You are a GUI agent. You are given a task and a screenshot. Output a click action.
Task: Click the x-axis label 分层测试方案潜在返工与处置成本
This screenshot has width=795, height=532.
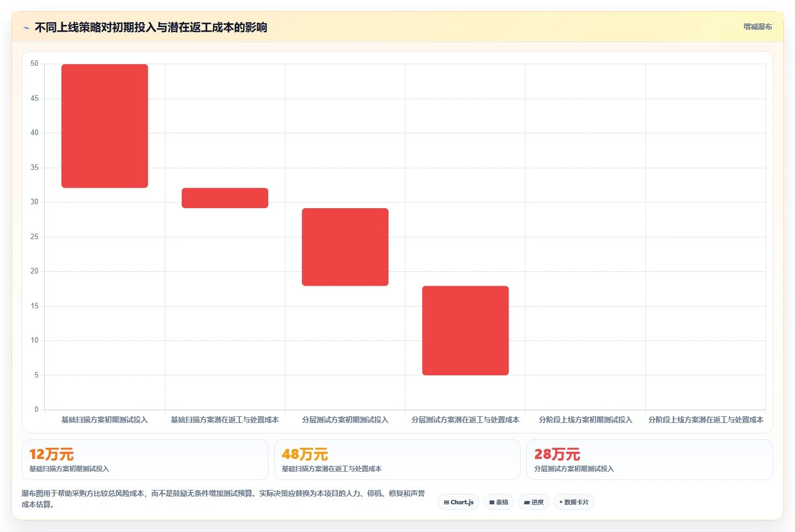tap(465, 420)
